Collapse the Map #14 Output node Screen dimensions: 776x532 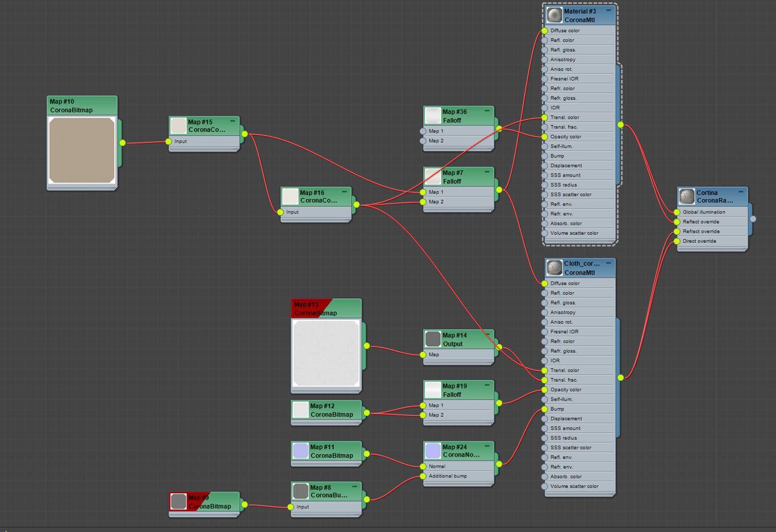click(x=487, y=334)
